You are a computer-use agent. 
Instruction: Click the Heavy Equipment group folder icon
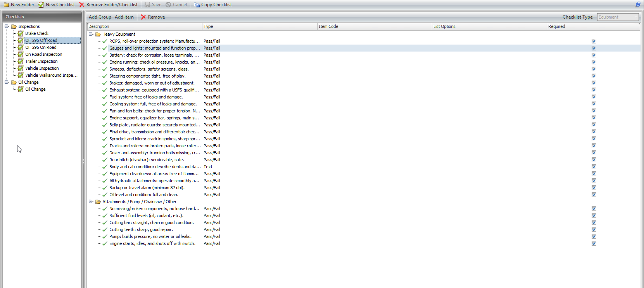pyautogui.click(x=98, y=34)
